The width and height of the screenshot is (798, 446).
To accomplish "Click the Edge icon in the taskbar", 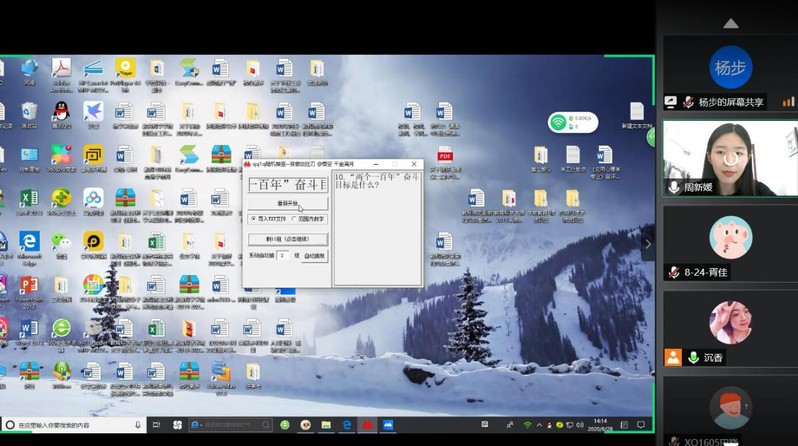I will click(347, 425).
